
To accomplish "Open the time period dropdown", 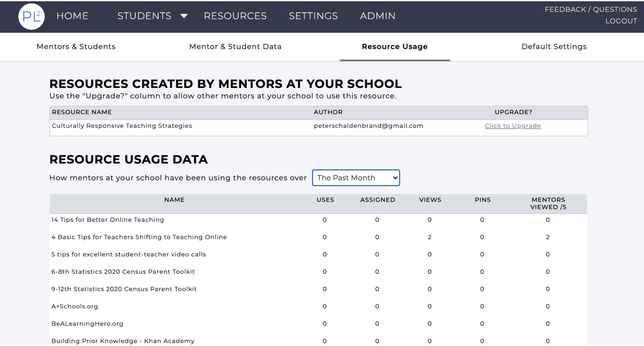I will [356, 178].
